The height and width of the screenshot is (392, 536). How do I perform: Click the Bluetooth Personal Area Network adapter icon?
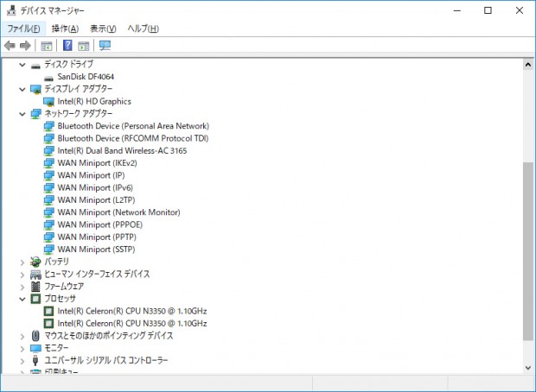(49, 126)
